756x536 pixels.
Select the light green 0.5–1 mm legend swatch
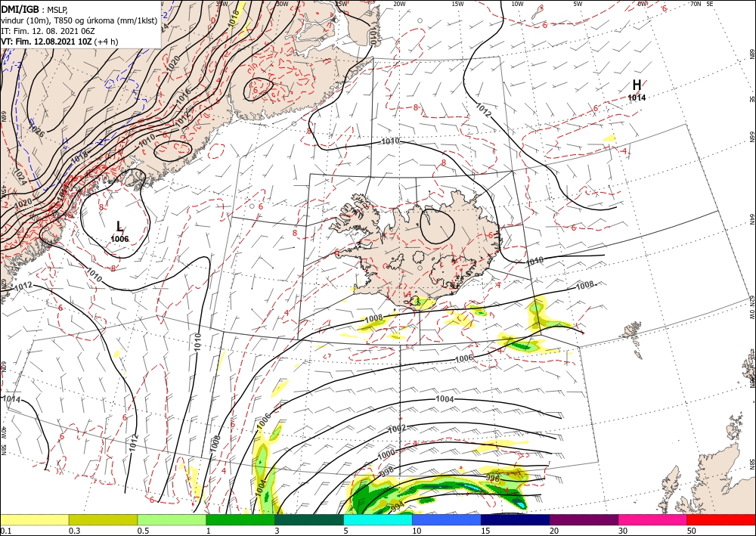(172, 519)
